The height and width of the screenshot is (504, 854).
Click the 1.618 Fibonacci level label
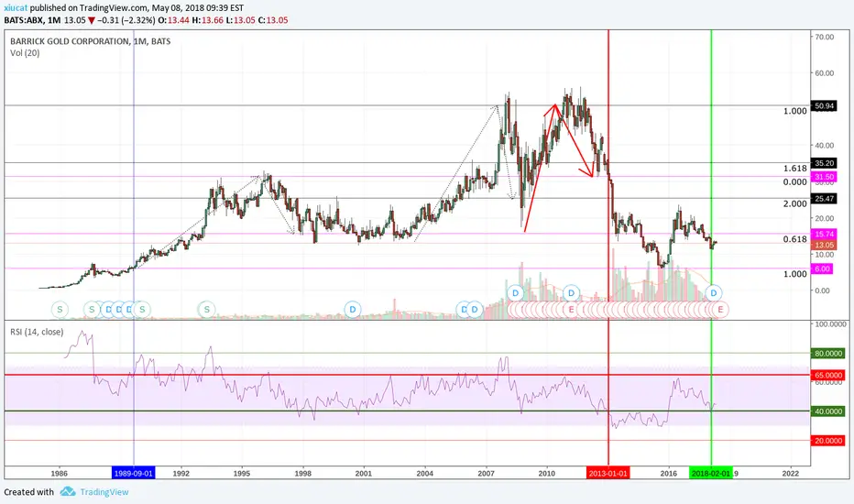point(795,169)
